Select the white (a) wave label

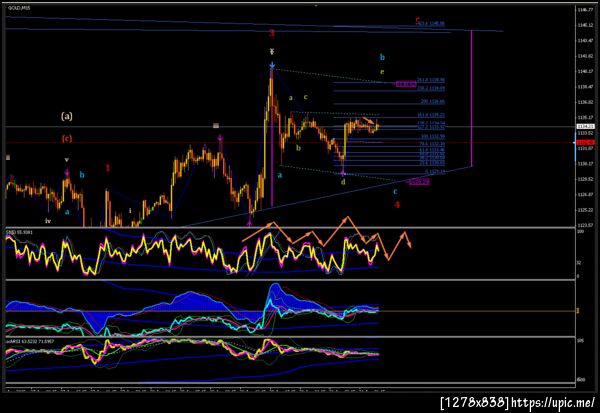point(67,116)
